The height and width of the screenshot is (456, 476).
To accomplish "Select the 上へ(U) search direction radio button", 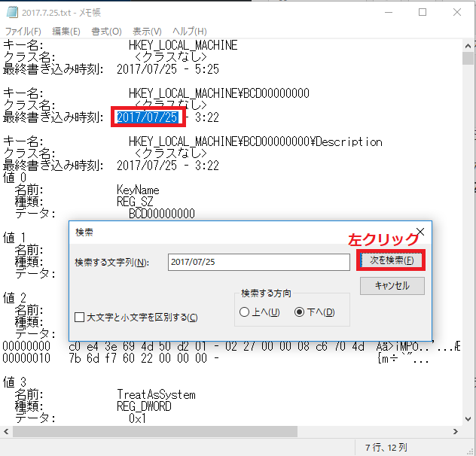I will tap(244, 312).
